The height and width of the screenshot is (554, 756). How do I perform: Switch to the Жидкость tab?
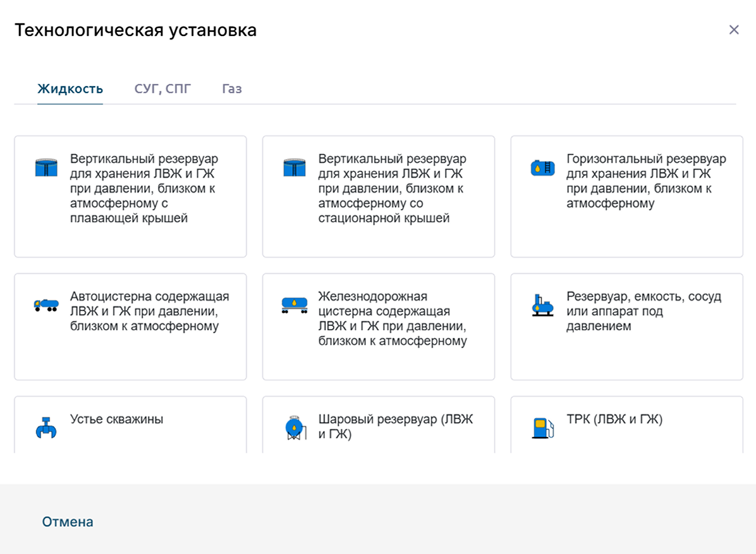click(x=71, y=89)
